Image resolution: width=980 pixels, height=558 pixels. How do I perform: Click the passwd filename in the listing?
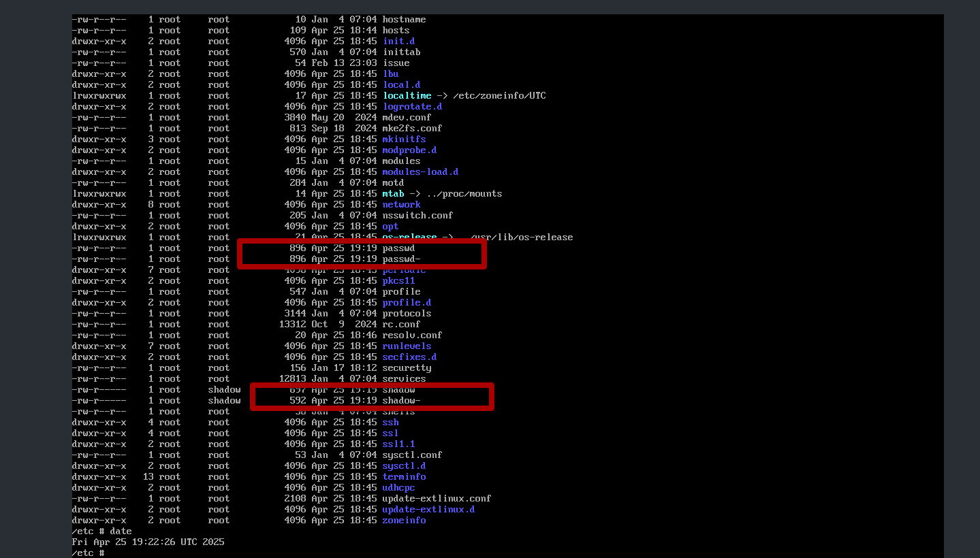point(398,248)
